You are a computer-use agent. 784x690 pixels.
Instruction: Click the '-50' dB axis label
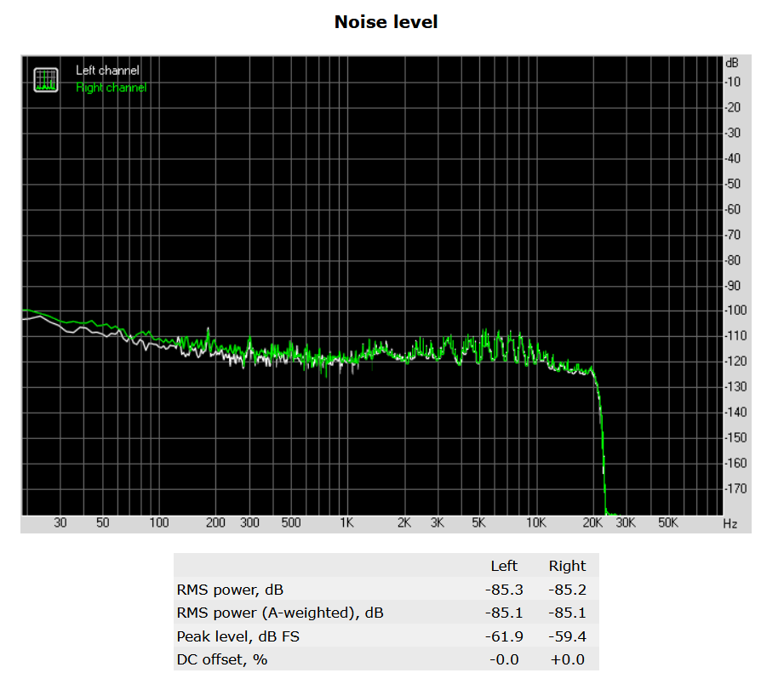coord(733,184)
